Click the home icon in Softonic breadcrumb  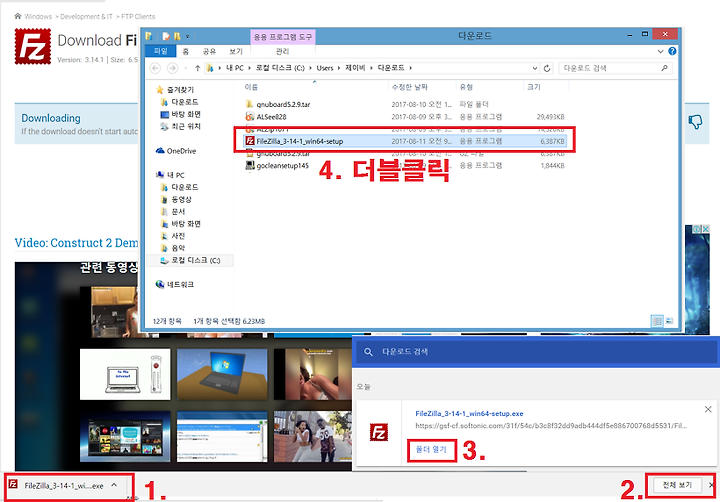(18, 16)
